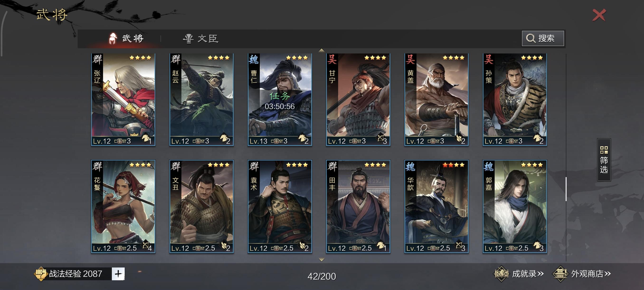
Task: Select the 武将 tab
Action: click(126, 38)
